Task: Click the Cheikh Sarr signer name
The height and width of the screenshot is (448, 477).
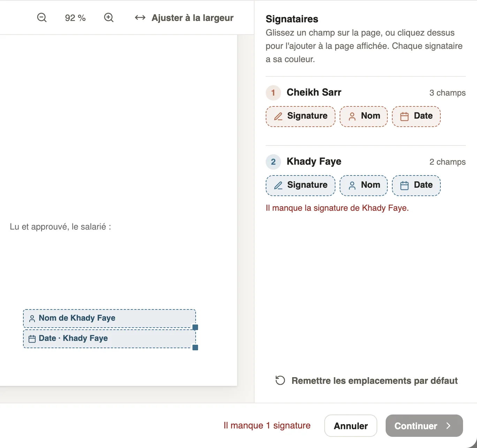Action: [314, 92]
